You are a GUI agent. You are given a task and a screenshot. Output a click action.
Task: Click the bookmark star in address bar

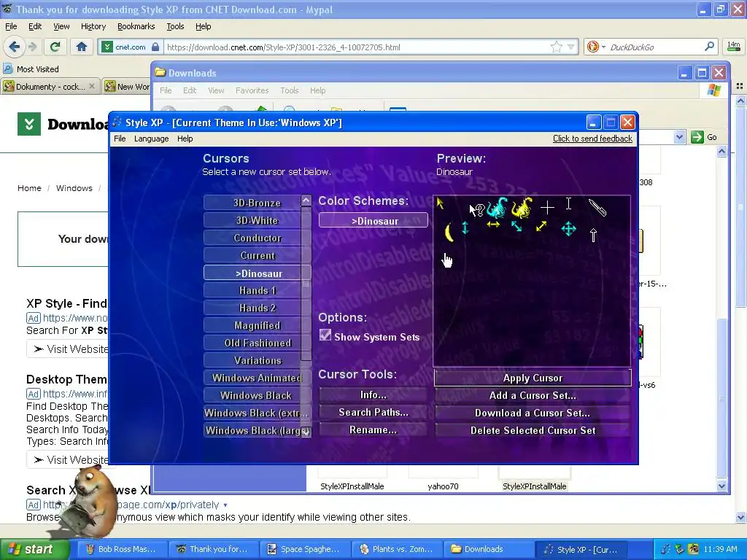click(555, 47)
